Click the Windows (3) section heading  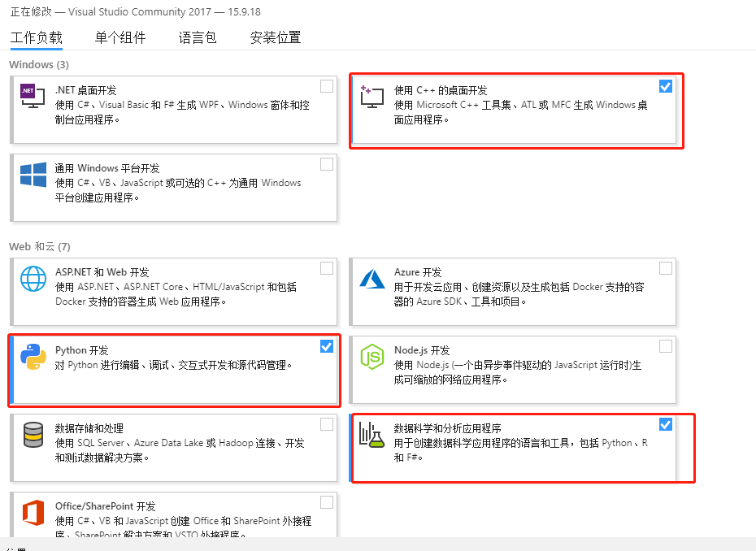39,64
